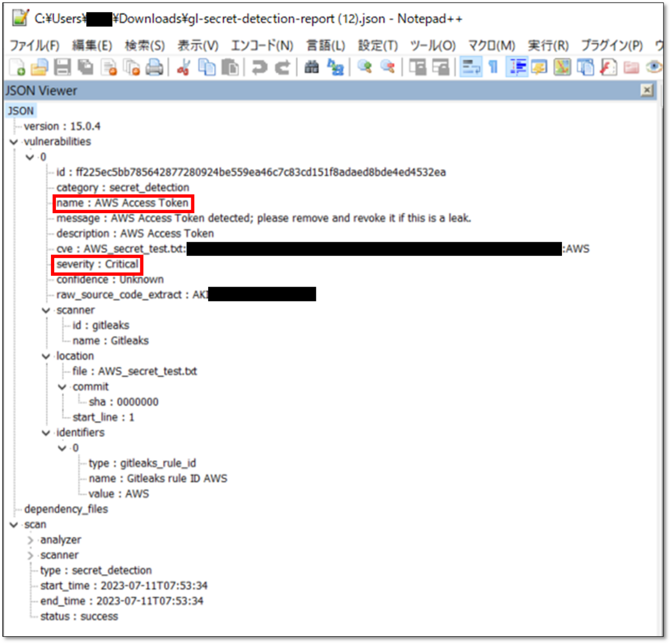Toggle file monitoring eye icon

coord(654,68)
